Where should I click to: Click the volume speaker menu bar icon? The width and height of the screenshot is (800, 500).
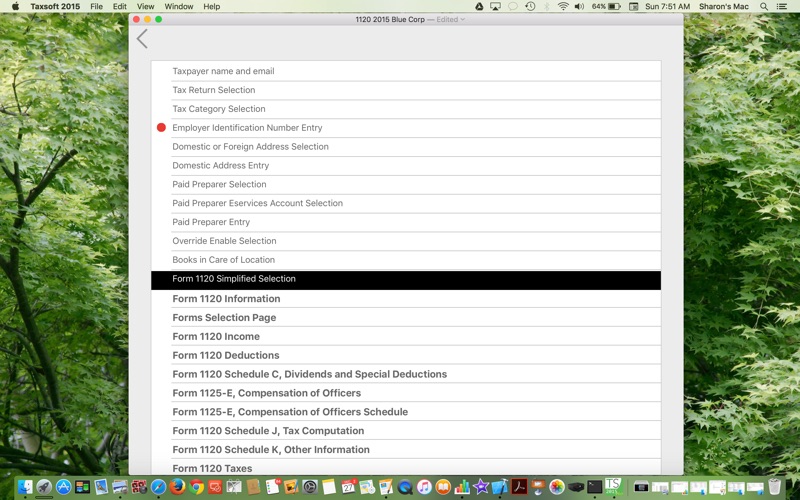pyautogui.click(x=580, y=6)
